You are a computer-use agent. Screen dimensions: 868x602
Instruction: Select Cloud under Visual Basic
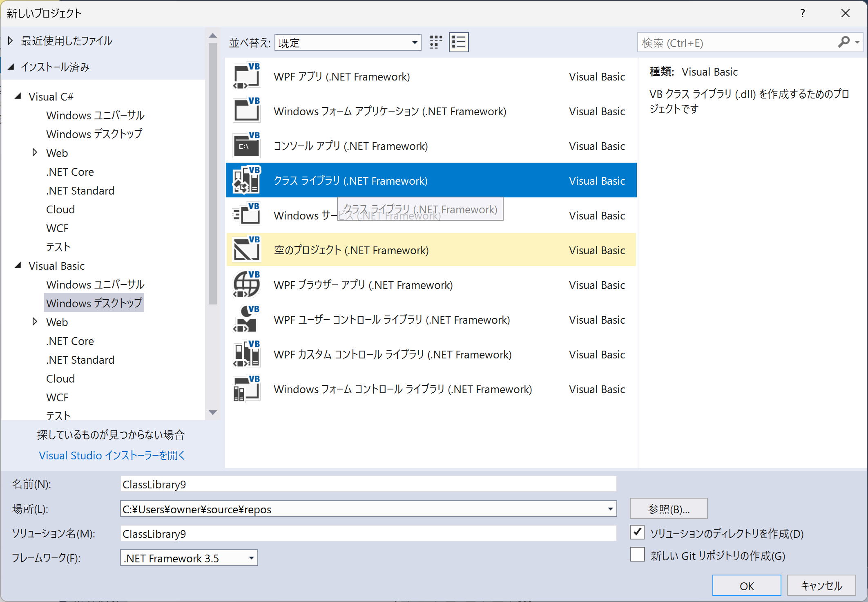[60, 378]
